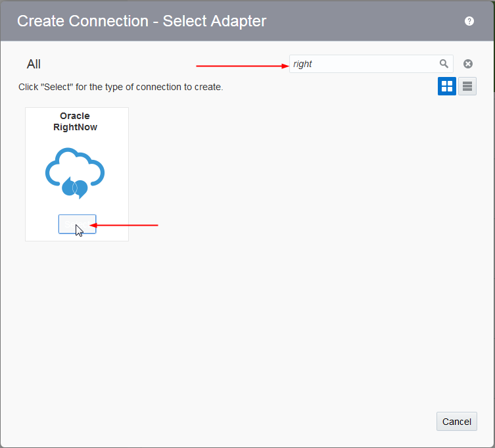Click the magnifier search icon

pyautogui.click(x=444, y=64)
